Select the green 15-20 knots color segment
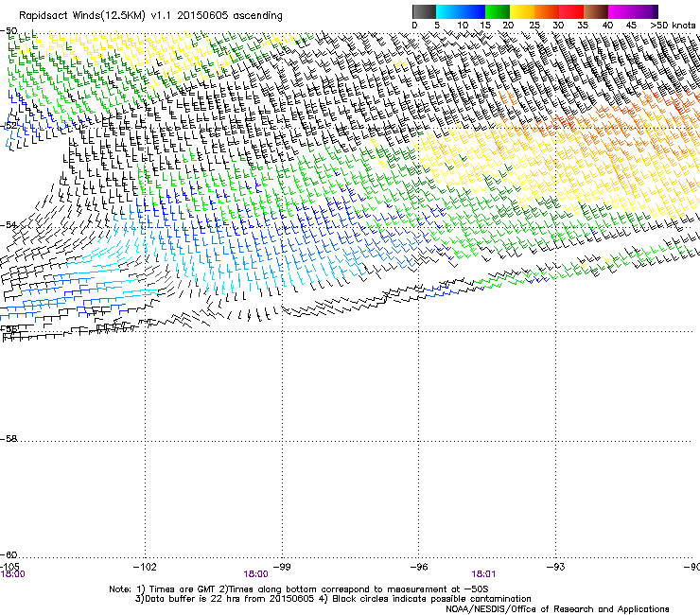The height and width of the screenshot is (615, 700). pyautogui.click(x=498, y=11)
